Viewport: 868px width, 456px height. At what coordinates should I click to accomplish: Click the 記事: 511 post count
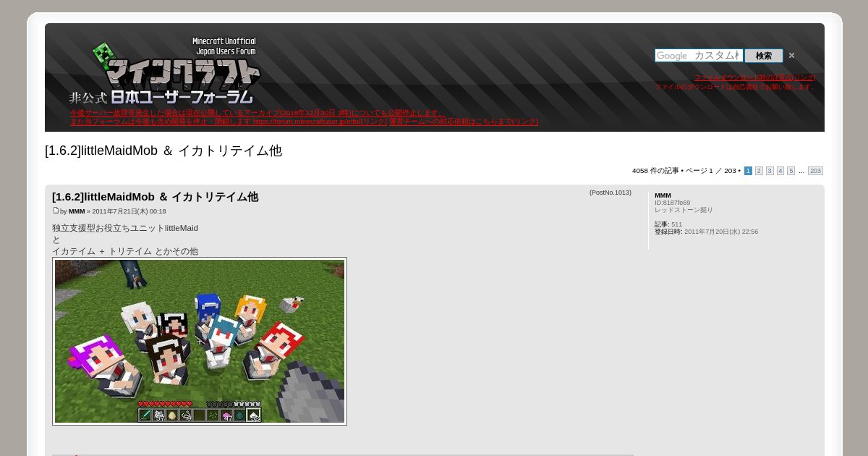[668, 224]
